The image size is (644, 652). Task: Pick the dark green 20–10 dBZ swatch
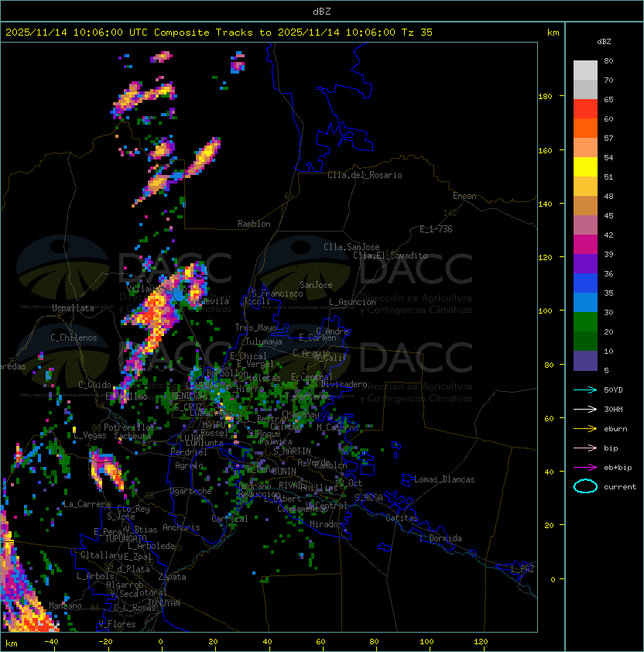click(x=585, y=341)
